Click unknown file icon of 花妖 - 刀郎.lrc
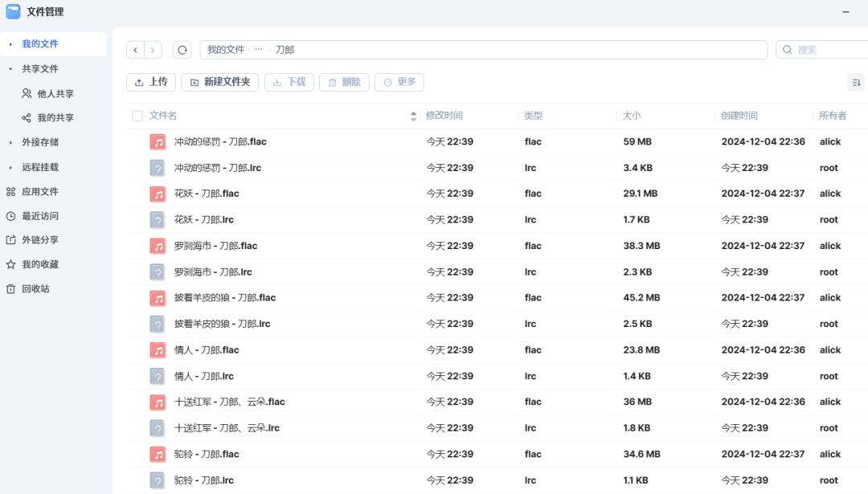Viewport: 868px width, 494px height. click(158, 220)
